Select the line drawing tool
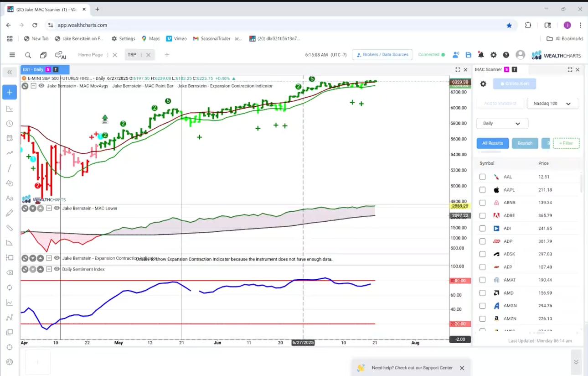Image resolution: width=588 pixels, height=376 pixels. click(10, 168)
